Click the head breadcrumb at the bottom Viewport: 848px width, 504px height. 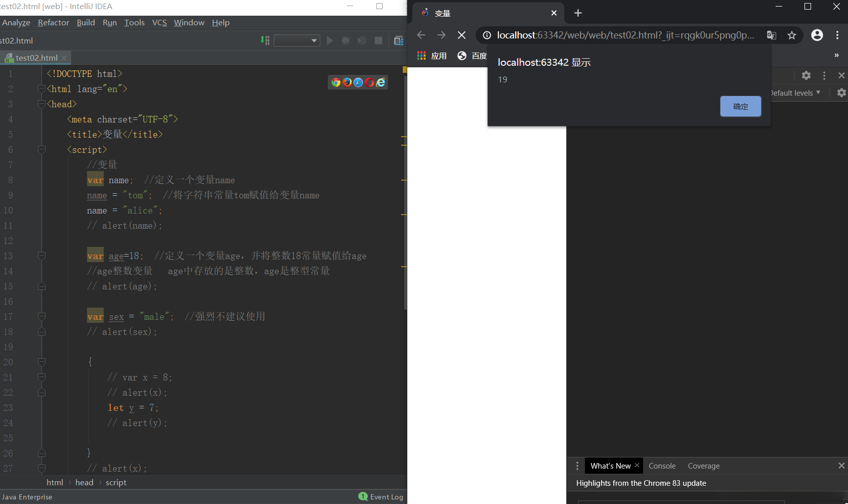pyautogui.click(x=84, y=482)
